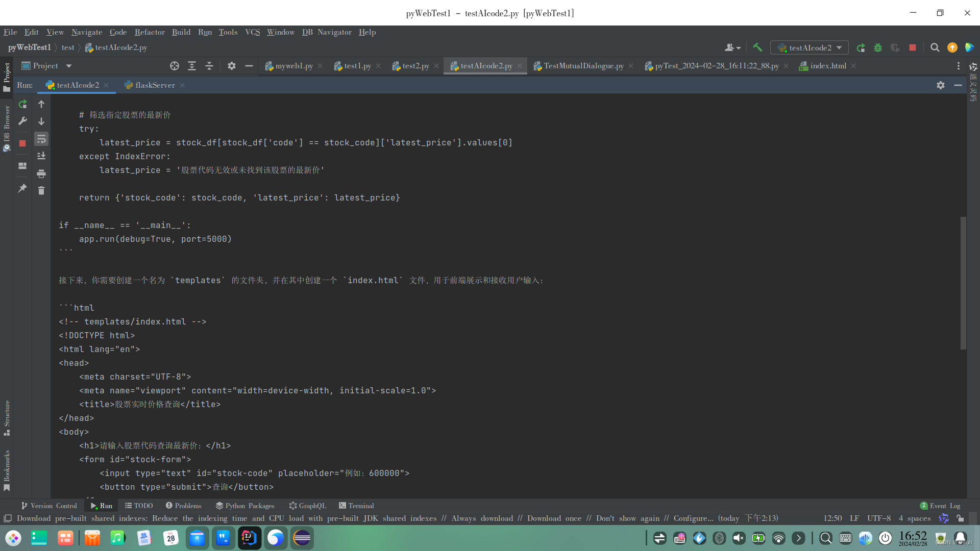Click Select Opened File target icon
Image resolution: width=980 pixels, height=551 pixels.
point(175,66)
